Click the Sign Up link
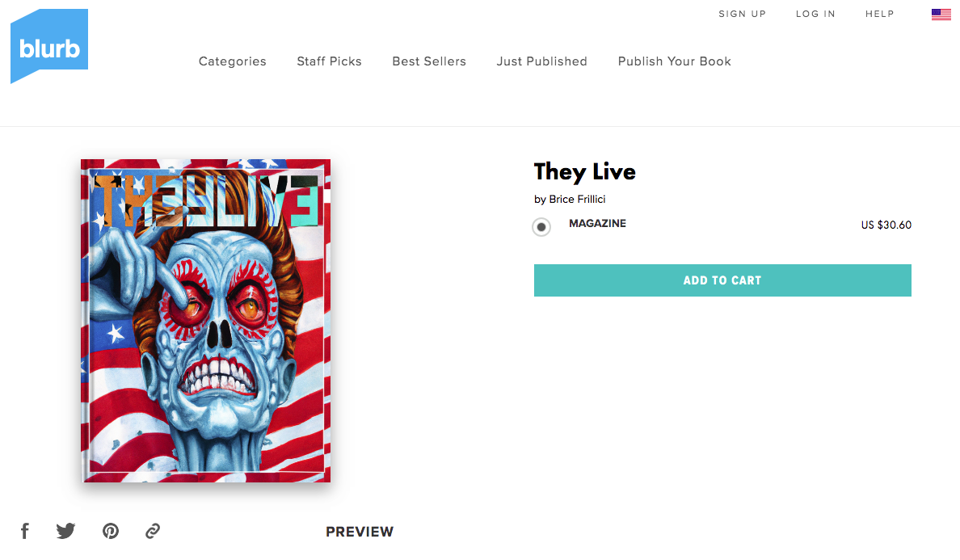Image resolution: width=960 pixels, height=560 pixels. (x=742, y=14)
